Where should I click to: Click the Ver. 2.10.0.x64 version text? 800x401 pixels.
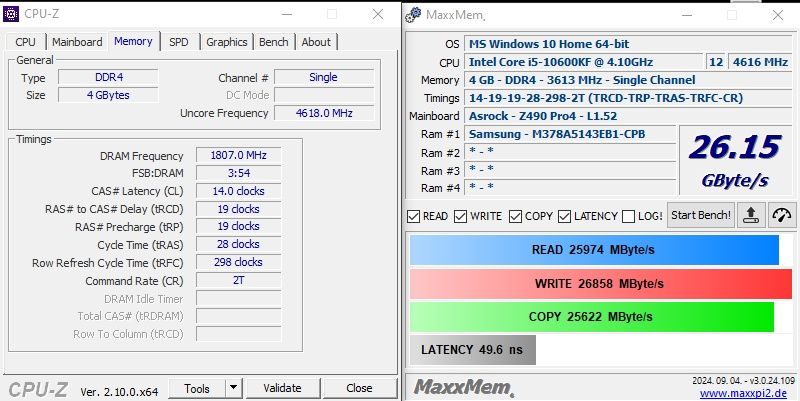[x=119, y=392]
